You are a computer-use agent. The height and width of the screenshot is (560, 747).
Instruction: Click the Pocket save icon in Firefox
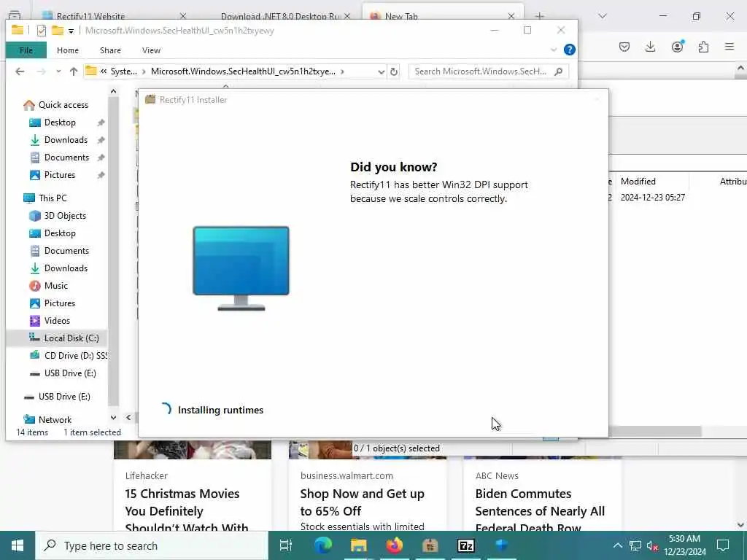(x=624, y=47)
